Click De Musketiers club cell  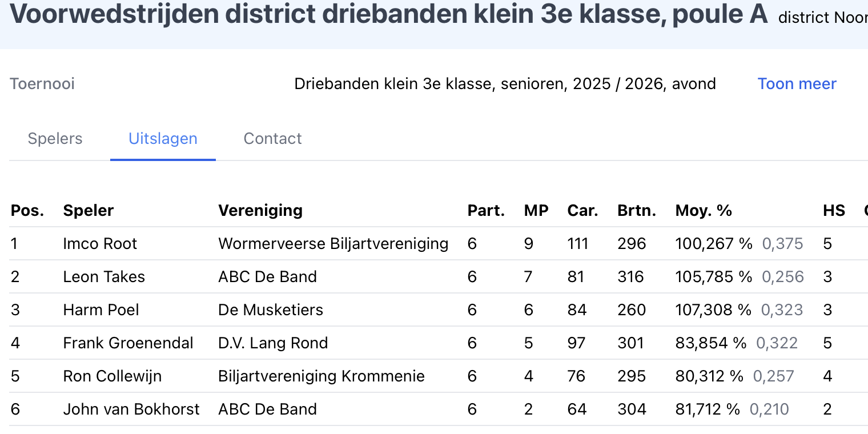click(x=271, y=310)
